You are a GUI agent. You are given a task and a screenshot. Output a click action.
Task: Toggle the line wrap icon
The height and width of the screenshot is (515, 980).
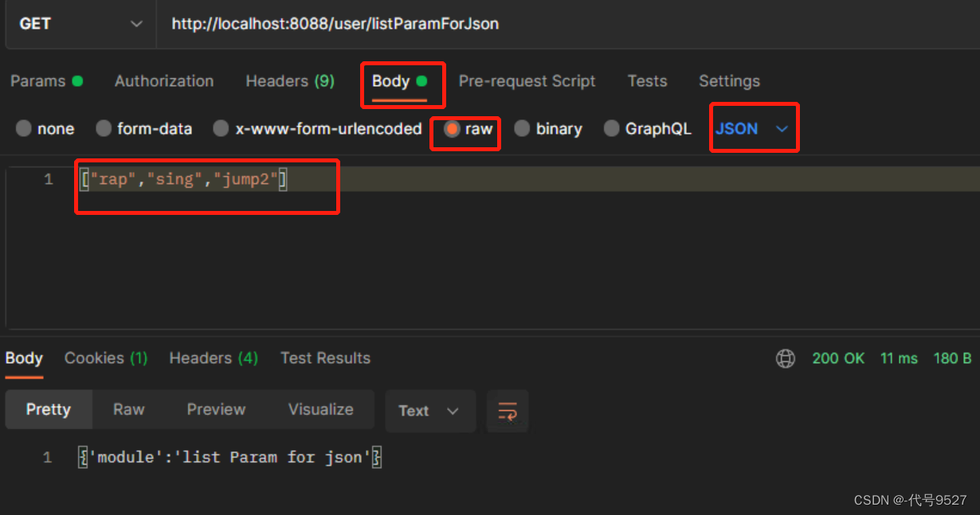(508, 411)
